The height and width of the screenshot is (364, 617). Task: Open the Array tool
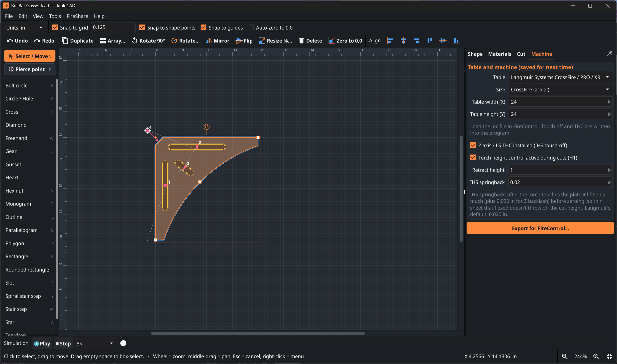[x=112, y=41]
